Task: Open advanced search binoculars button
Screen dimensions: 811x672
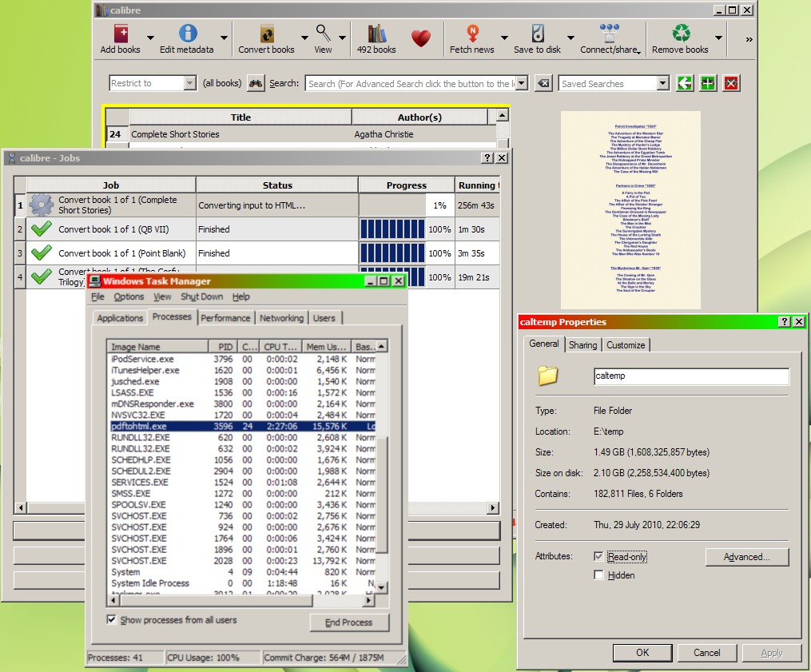Action: tap(256, 83)
